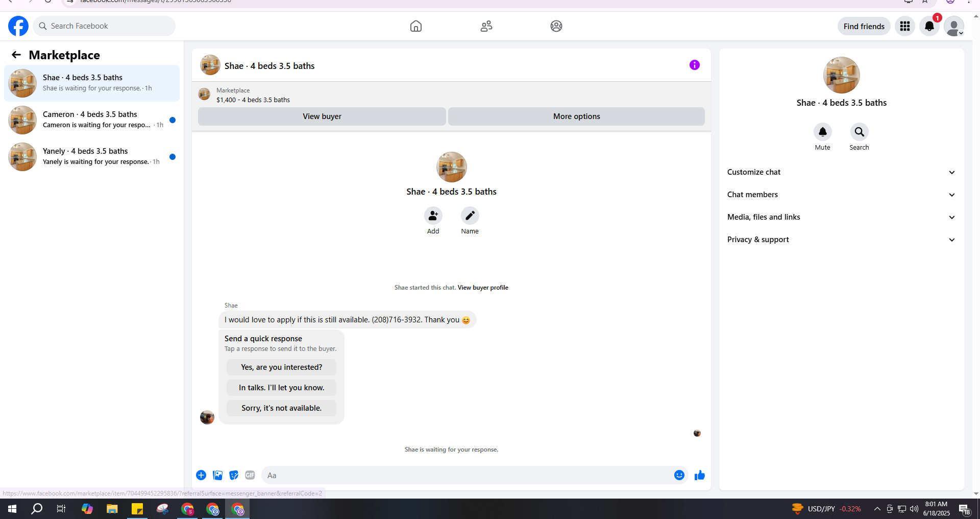Open Windows taskbar search

37,509
